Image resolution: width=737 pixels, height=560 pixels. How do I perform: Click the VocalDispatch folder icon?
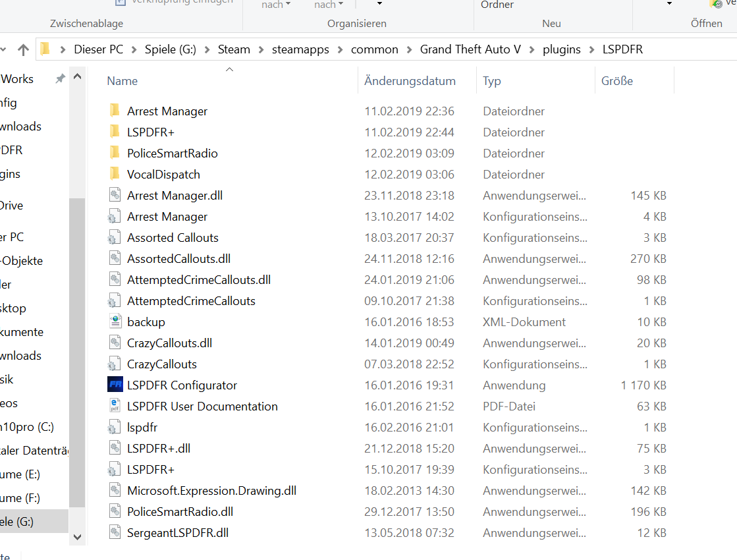point(115,175)
